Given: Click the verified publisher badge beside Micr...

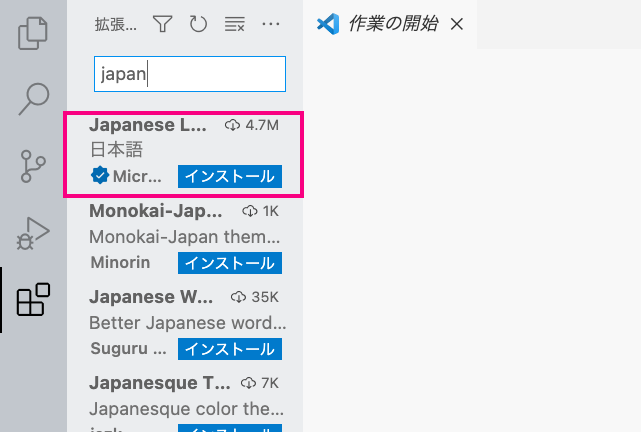Looking at the screenshot, I should 100,176.
